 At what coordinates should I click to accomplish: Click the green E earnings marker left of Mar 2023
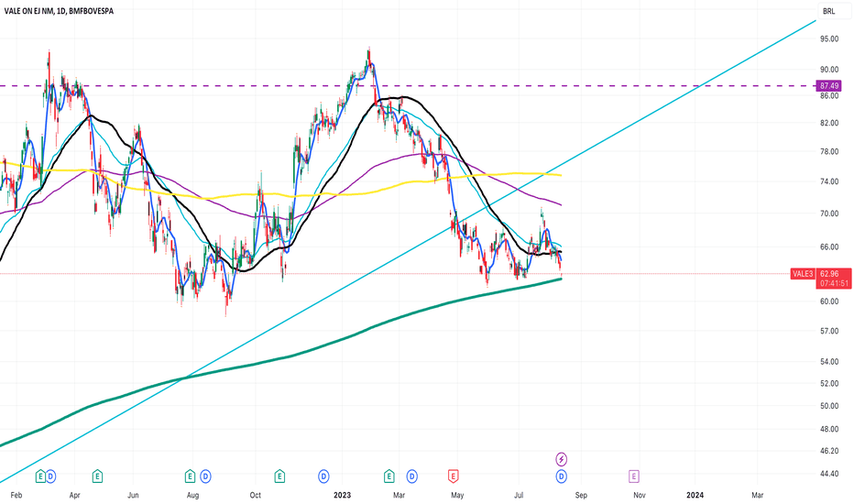[389, 477]
